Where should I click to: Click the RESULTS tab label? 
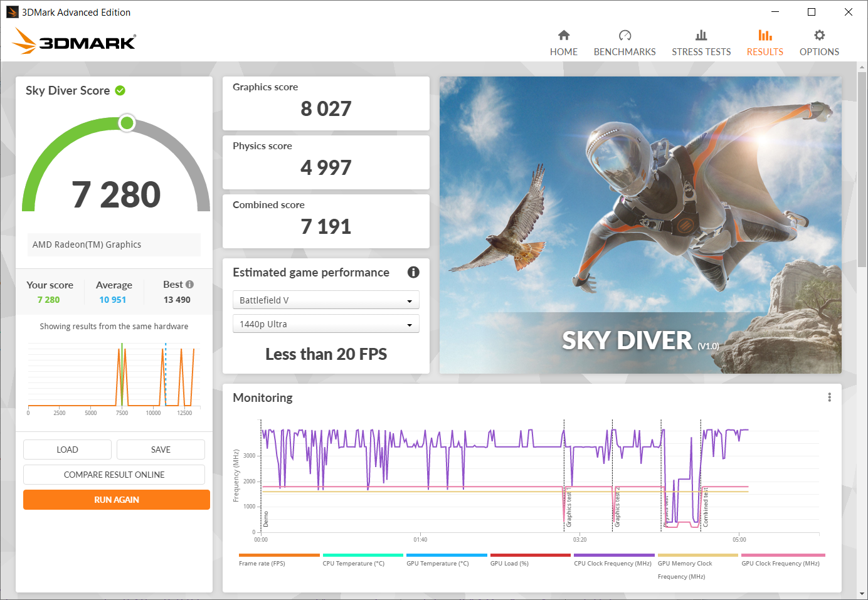[765, 52]
